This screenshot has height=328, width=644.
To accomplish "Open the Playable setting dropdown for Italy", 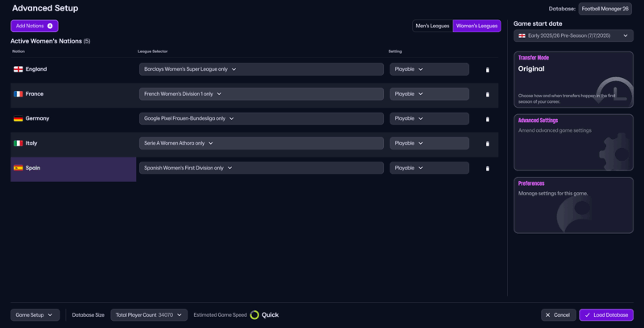I will point(429,143).
